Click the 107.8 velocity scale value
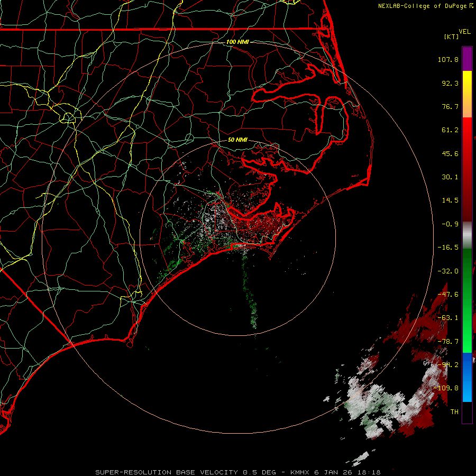This screenshot has height=476, width=476. 448,59
